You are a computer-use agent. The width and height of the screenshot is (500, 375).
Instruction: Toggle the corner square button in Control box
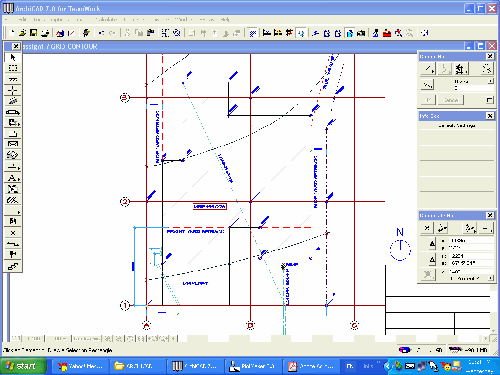[x=489, y=100]
